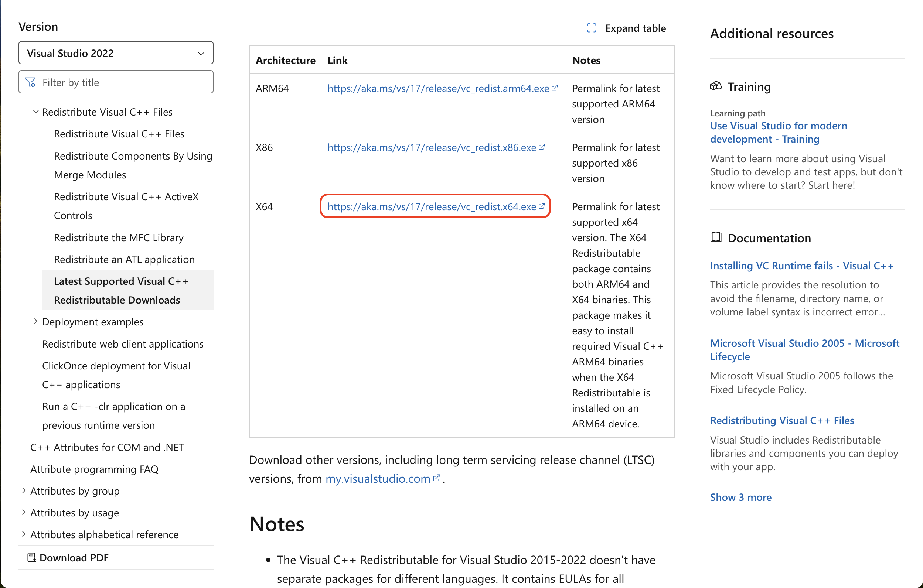The height and width of the screenshot is (588, 923).
Task: Expand the Deployment examples node
Action: click(35, 321)
